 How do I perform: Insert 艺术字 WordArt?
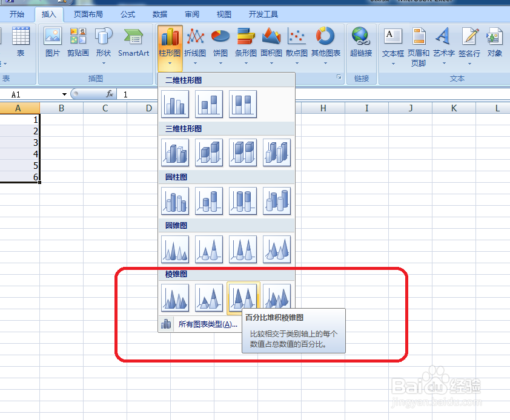click(444, 47)
